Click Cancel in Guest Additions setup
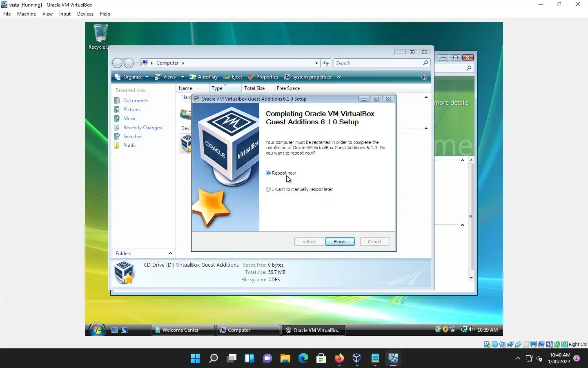The image size is (588, 368). [374, 242]
